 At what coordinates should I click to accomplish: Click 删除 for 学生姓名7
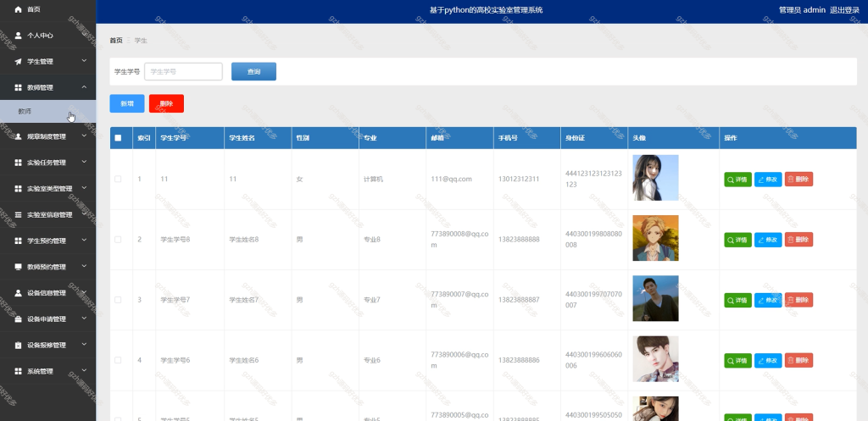click(798, 300)
